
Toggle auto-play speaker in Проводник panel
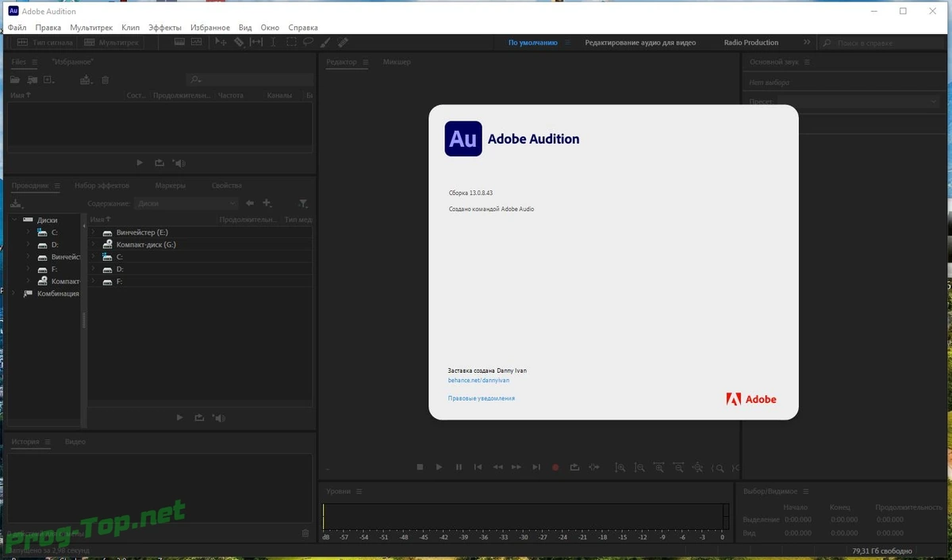[219, 418]
